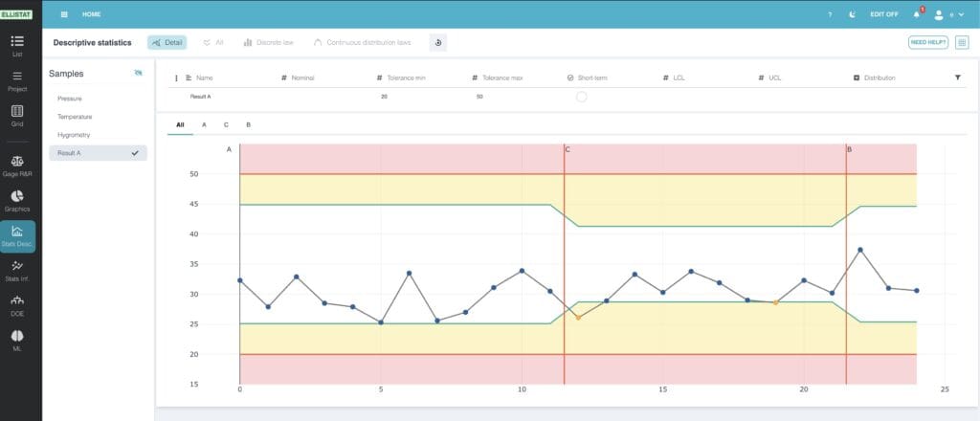Select the Detail view tab
The image size is (980, 421).
tap(167, 42)
